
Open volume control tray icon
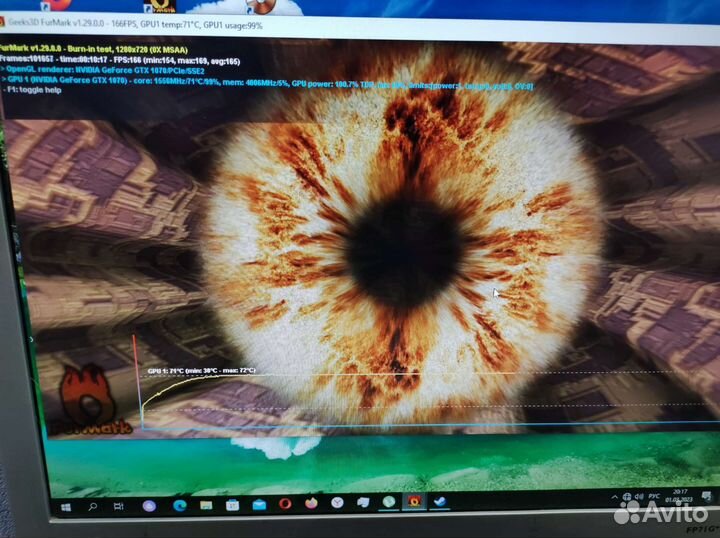639,496
